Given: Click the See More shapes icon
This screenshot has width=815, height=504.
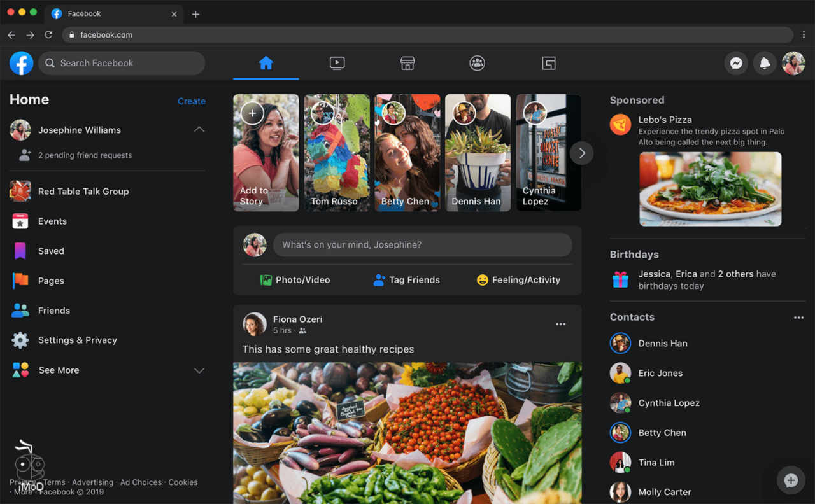Looking at the screenshot, I should tap(20, 370).
